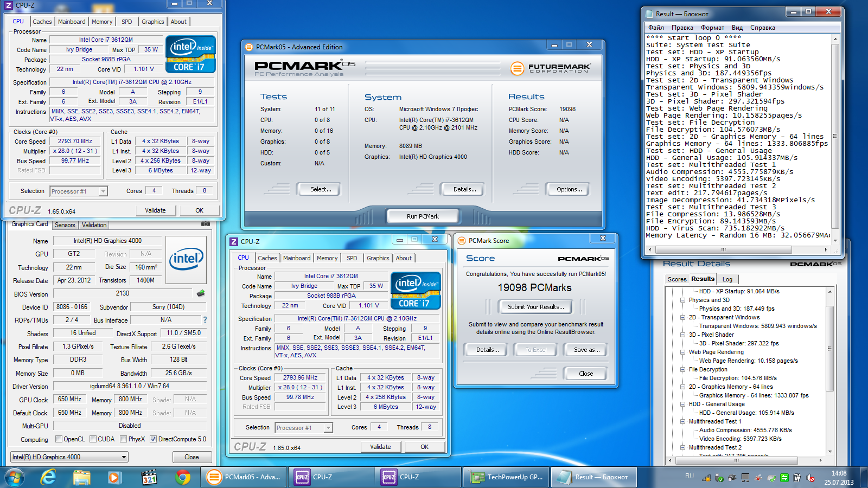Screen dimensions: 868x488
Task: Open the Windows Start menu orb
Action: click(15, 477)
